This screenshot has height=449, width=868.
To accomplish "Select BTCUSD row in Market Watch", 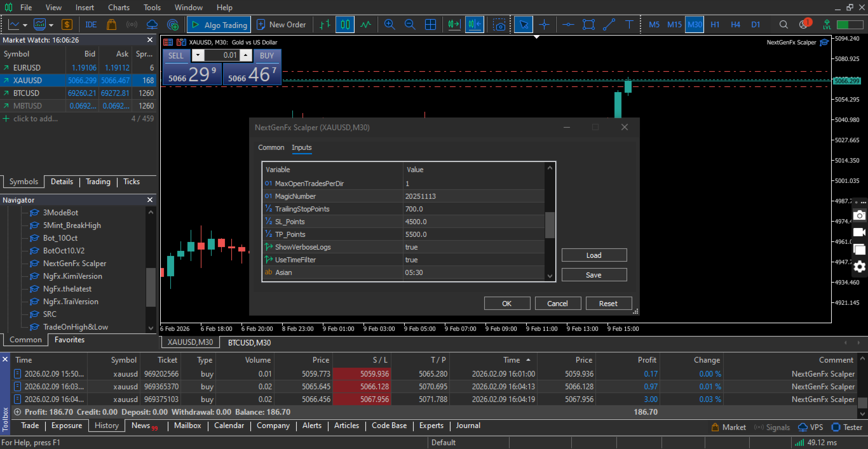I will tap(78, 93).
